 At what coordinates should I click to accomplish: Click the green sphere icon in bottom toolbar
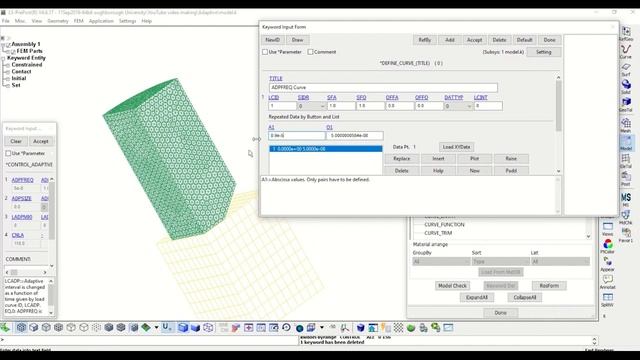[x=411, y=327]
